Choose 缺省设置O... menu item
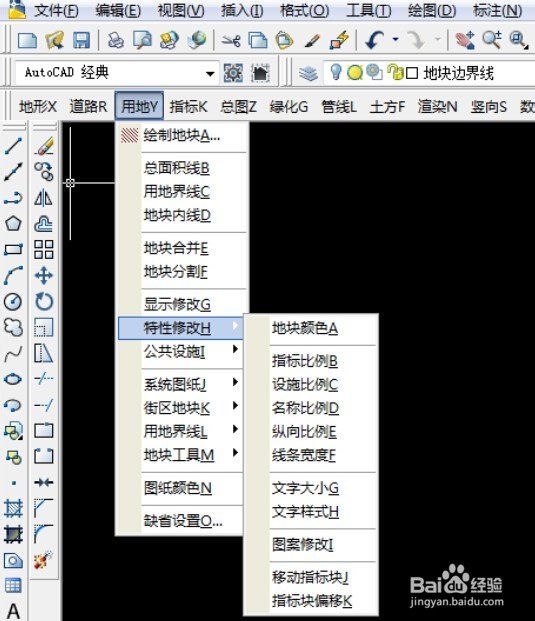The height and width of the screenshot is (621, 535). tap(180, 520)
